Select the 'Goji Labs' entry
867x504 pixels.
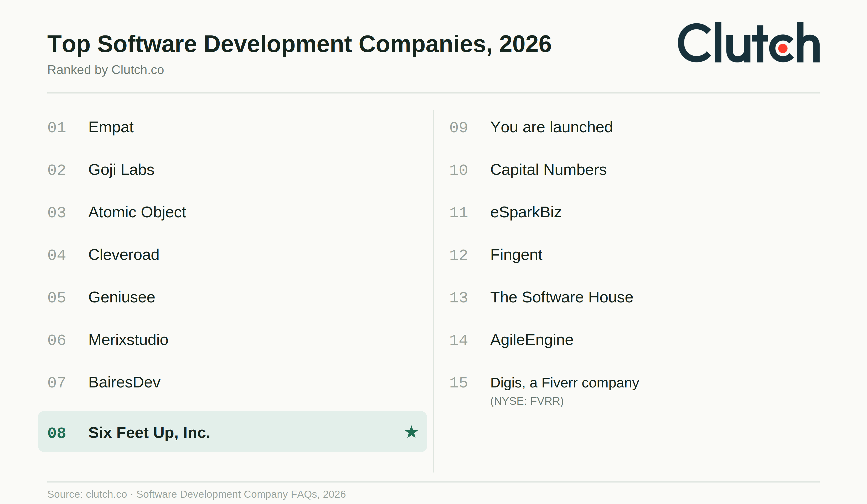click(x=121, y=170)
